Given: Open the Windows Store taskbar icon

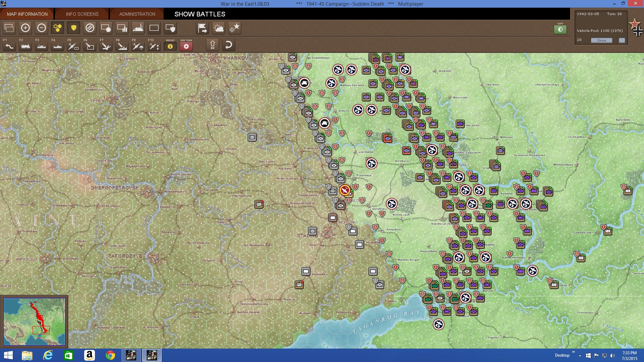Looking at the screenshot, I should click(69, 355).
